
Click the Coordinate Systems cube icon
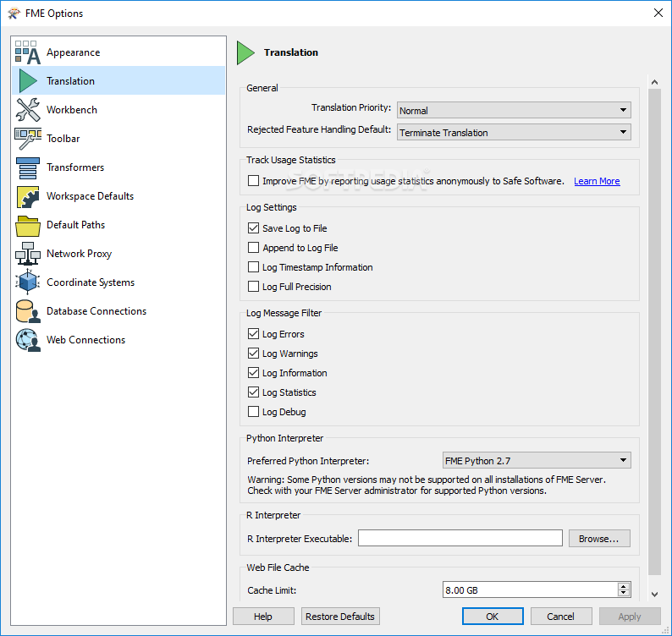pyautogui.click(x=28, y=282)
